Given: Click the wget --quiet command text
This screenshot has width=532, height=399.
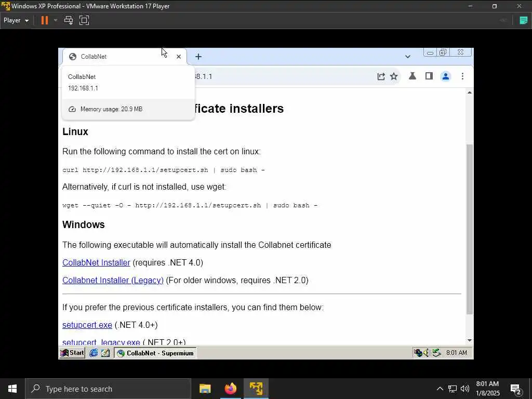Looking at the screenshot, I should [x=190, y=205].
